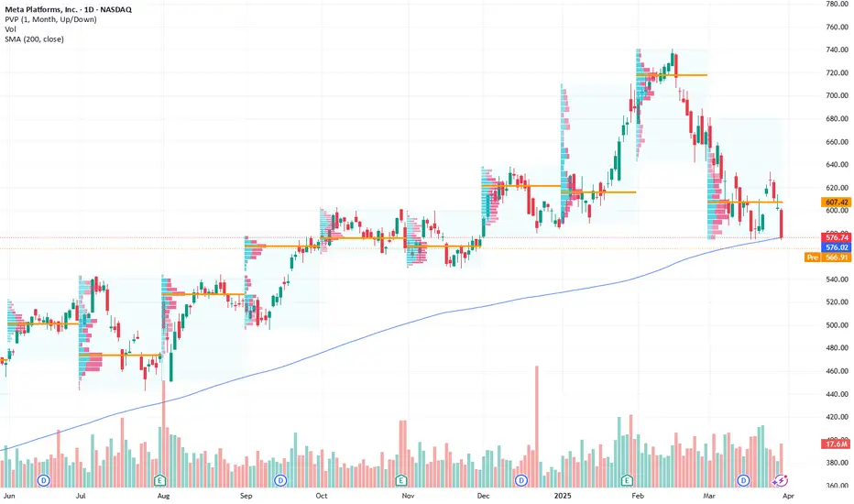854x504 pixels.
Task: Click the orange 607.42 price label
Action: coord(836,203)
